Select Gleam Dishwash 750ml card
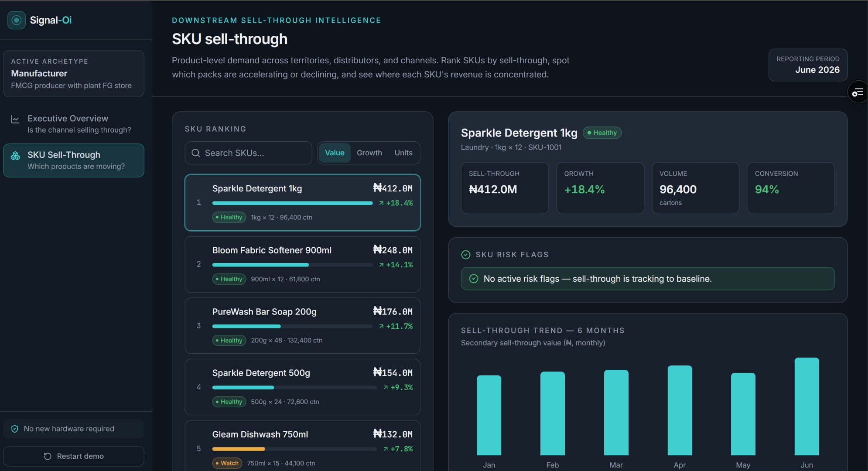This screenshot has height=471, width=868. click(x=303, y=446)
